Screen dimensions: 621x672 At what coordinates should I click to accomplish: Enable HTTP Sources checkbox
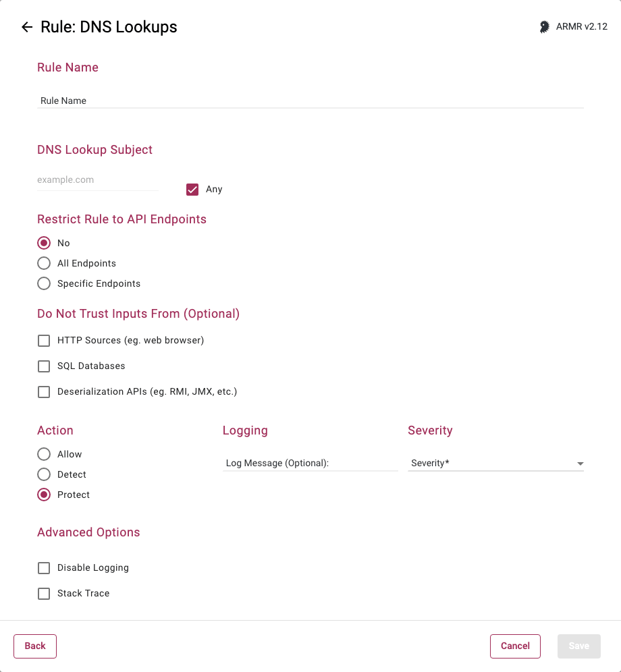tap(44, 341)
